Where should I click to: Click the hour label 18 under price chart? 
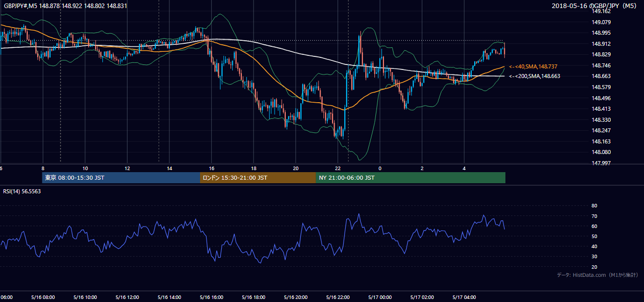253,169
